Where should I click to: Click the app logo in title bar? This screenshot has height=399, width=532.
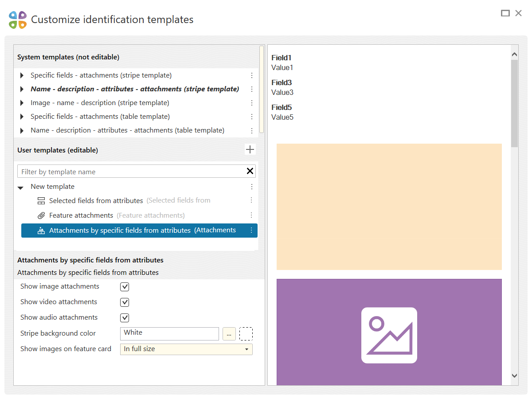pos(18,20)
